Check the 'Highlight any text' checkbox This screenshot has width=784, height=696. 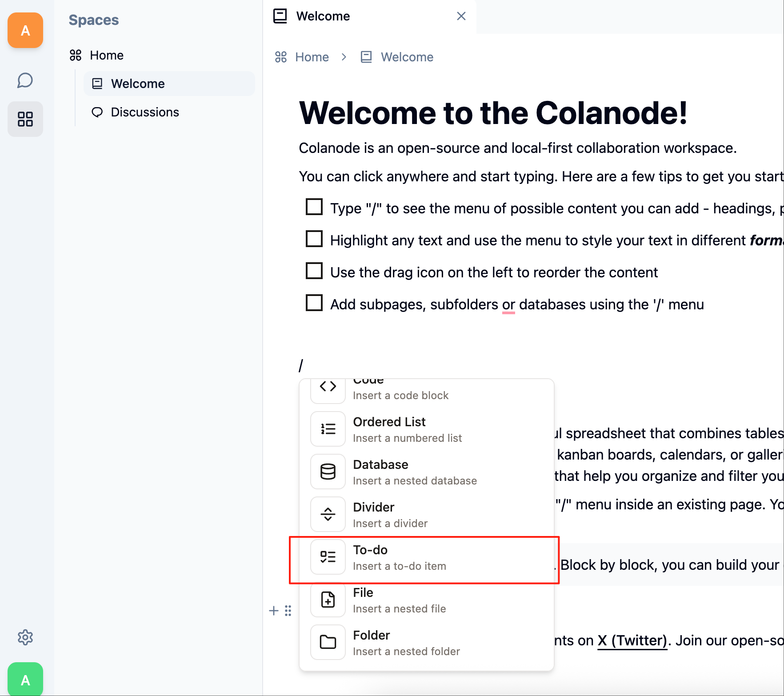pyautogui.click(x=314, y=239)
